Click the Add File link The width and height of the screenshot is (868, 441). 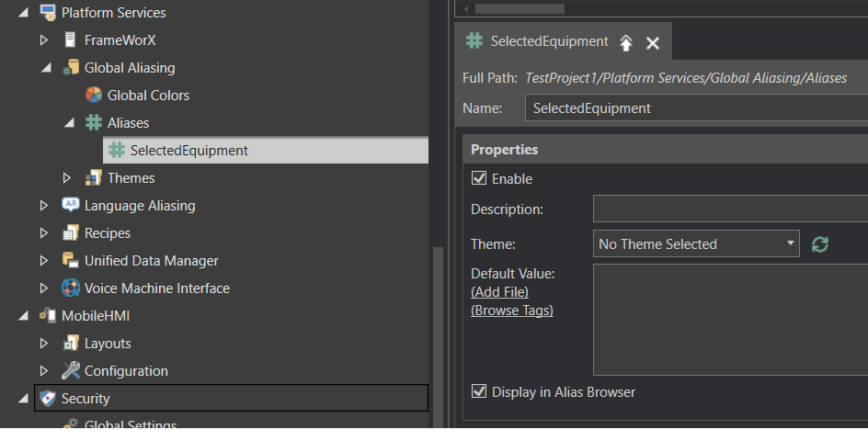(499, 292)
